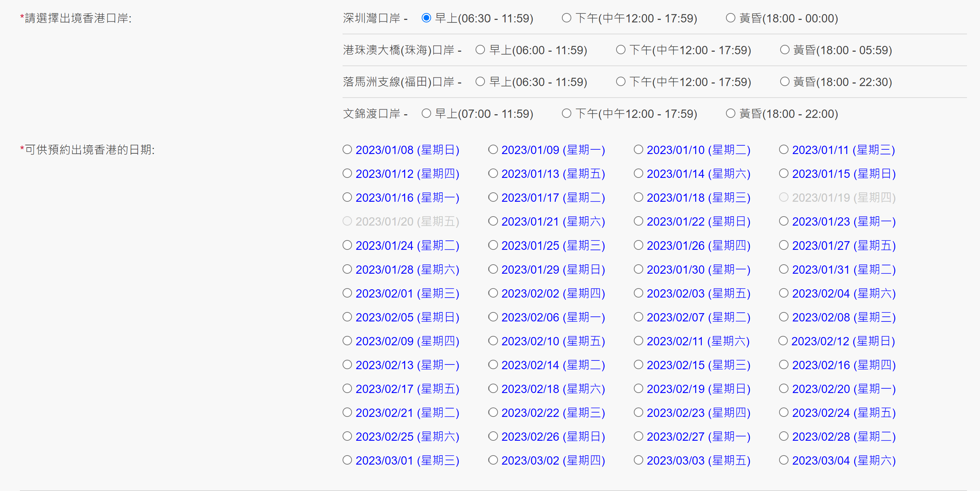Choose date 2023/02/17 (星期五)
980x491 pixels.
click(x=347, y=389)
